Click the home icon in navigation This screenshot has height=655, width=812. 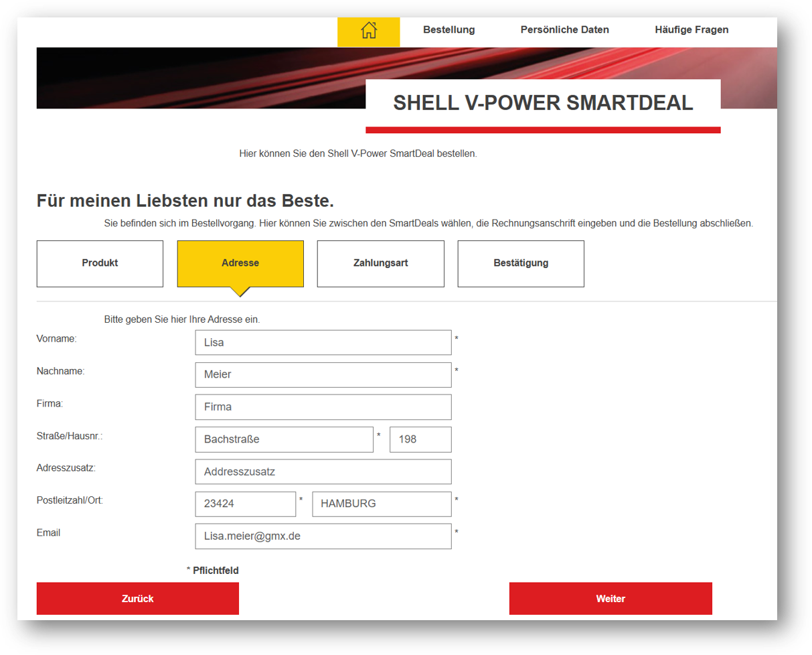[368, 31]
